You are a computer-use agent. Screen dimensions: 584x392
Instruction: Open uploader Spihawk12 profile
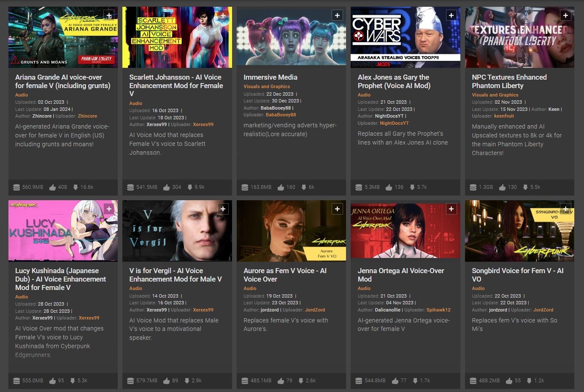(x=438, y=310)
